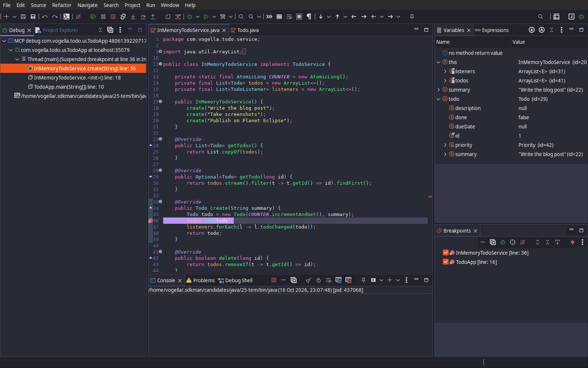Collapse the 'this' variable node
Screen dimensions: 588x368
438,62
